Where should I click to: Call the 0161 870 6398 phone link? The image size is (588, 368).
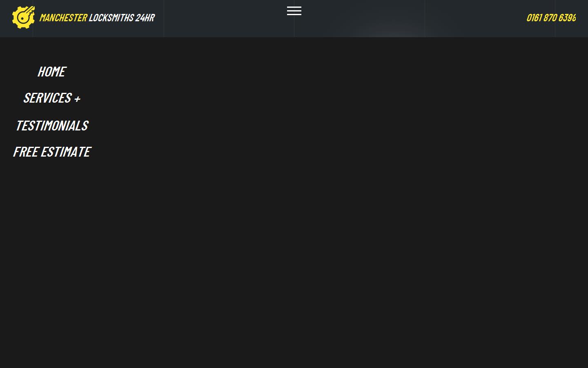pyautogui.click(x=551, y=18)
